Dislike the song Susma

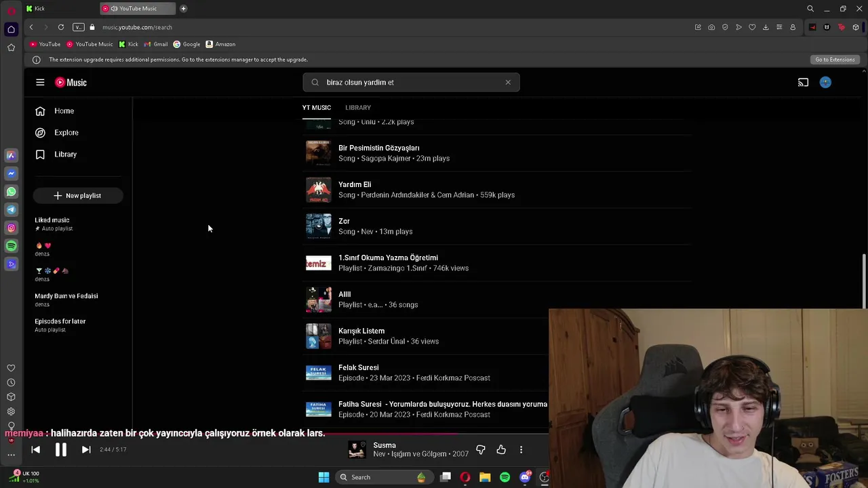(480, 449)
